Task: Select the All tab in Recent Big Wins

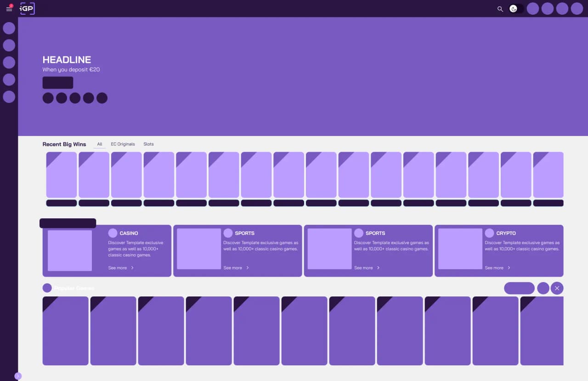Action: pos(100,144)
